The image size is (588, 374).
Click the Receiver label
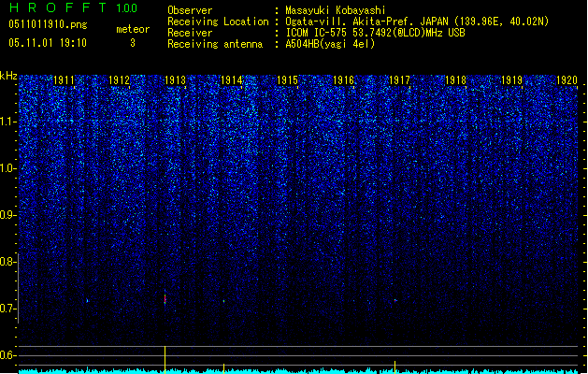[190, 33]
